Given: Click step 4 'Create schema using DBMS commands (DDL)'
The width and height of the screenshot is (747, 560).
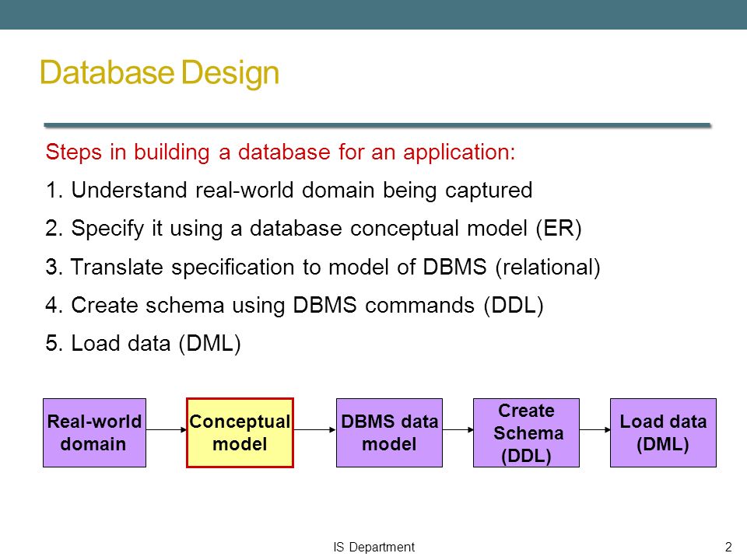Looking at the screenshot, I should pos(294,305).
